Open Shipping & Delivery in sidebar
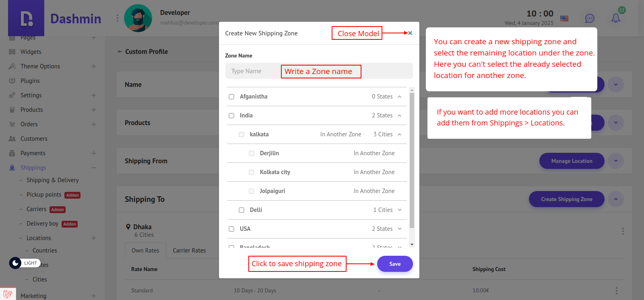 53,180
